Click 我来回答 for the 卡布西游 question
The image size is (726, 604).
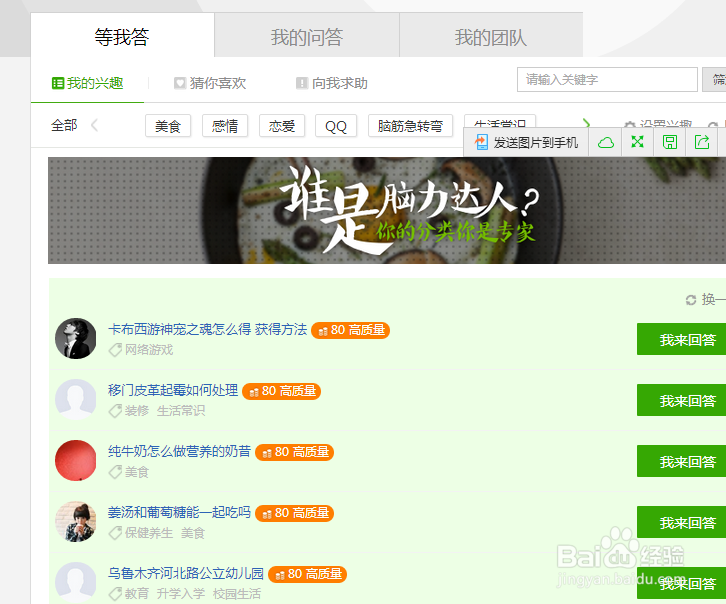682,339
